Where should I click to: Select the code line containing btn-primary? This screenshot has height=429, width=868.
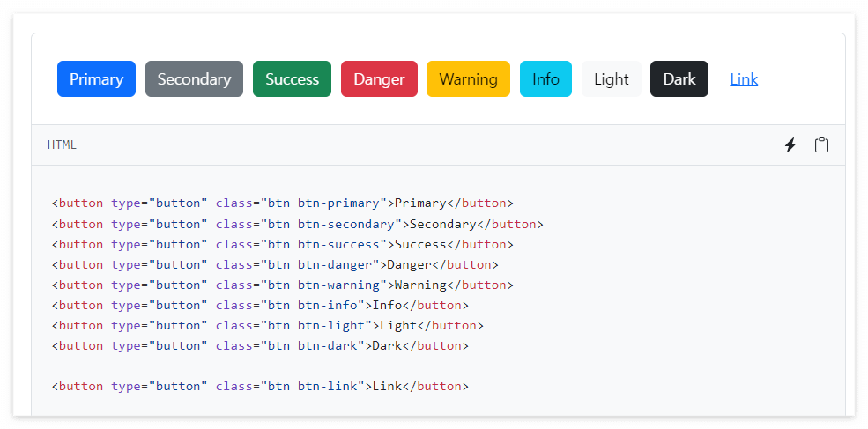[x=283, y=203]
